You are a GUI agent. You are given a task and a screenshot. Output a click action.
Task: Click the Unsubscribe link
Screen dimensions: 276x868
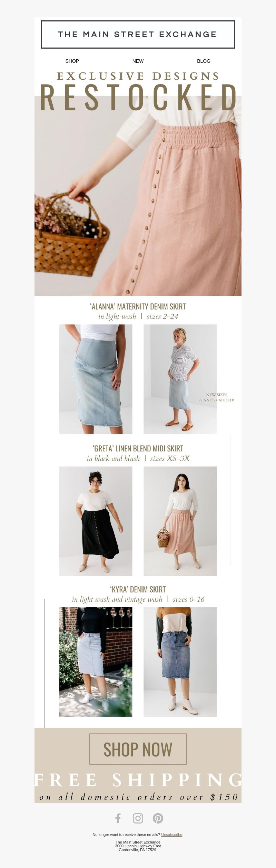[x=171, y=835]
